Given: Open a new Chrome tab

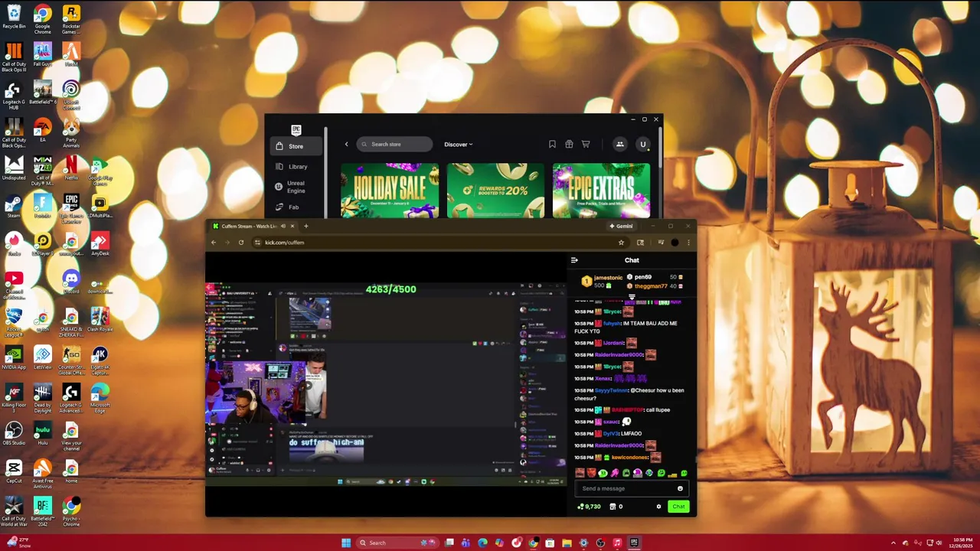Looking at the screenshot, I should coord(305,226).
